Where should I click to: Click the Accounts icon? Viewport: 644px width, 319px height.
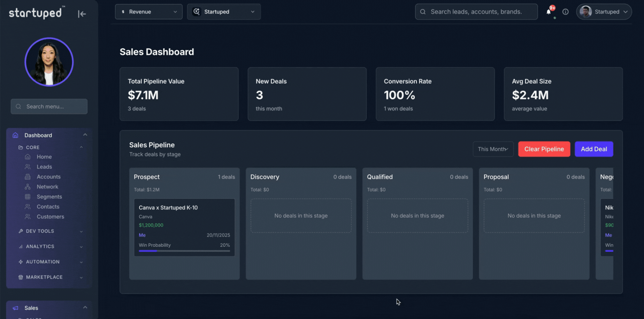(28, 177)
